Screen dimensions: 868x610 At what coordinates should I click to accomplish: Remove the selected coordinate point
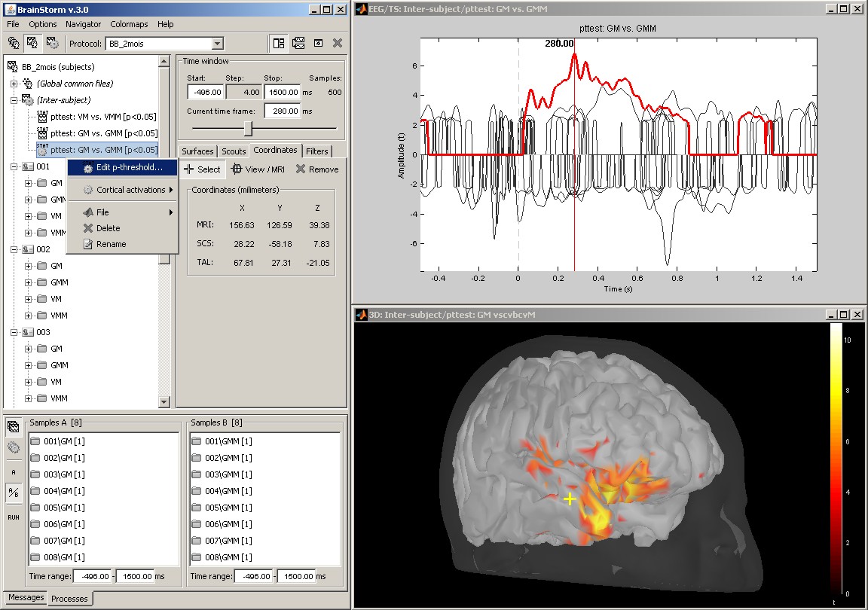[316, 169]
